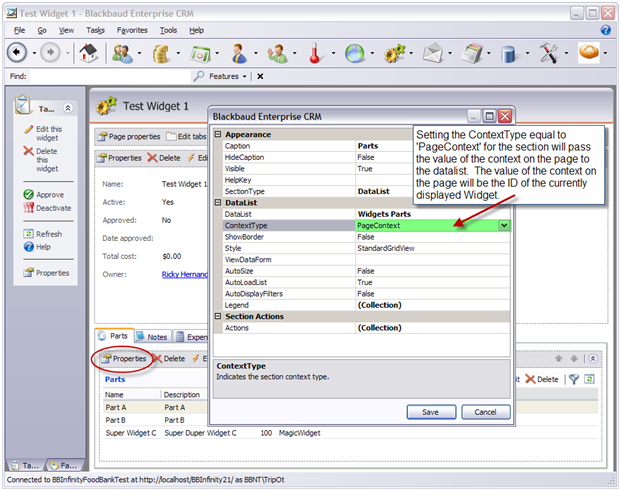This screenshot has width=621, height=491.
Task: Click Properties button in Parts section toolbar
Action: coord(124,359)
